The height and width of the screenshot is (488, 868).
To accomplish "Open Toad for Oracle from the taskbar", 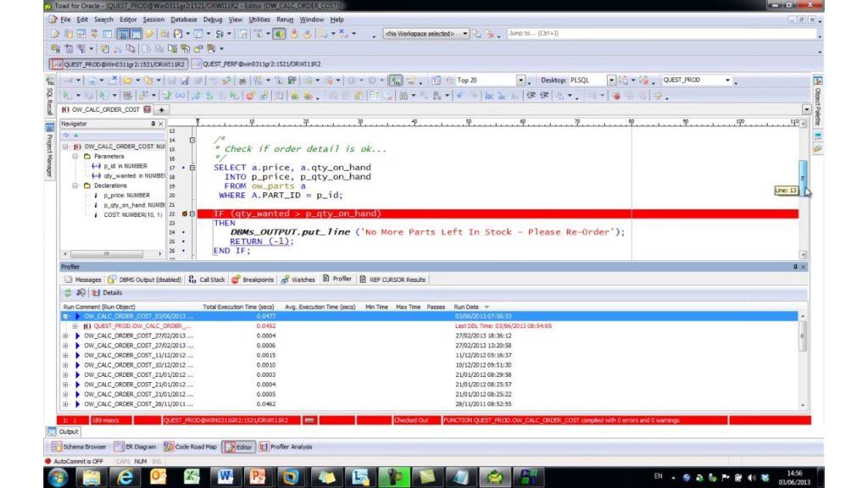I will (493, 477).
